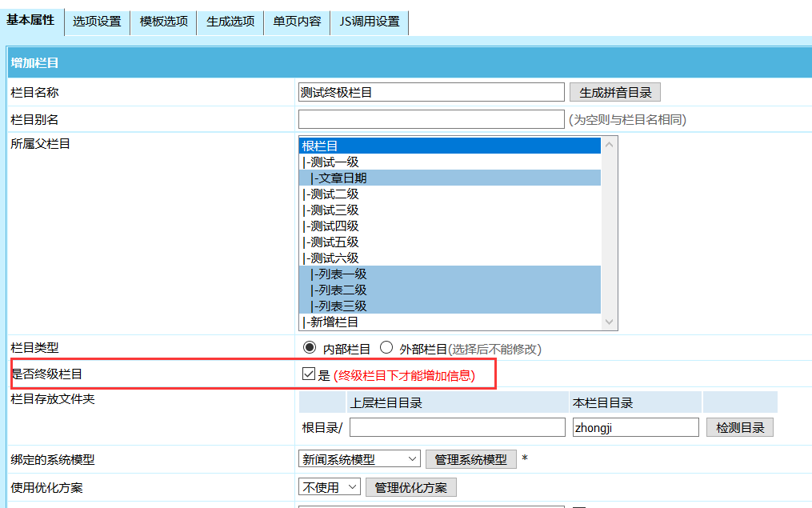This screenshot has height=508, width=812.
Task: Click the list scrollbar up arrow
Action: click(609, 145)
